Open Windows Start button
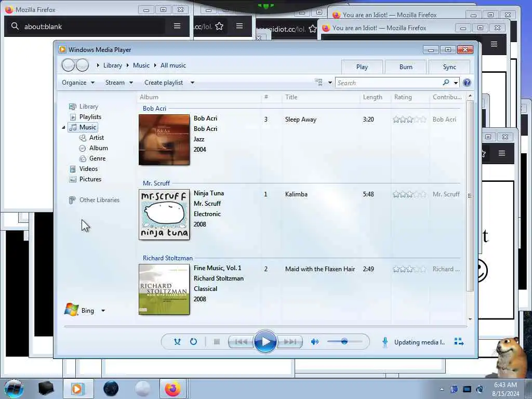532x399 pixels. click(14, 389)
